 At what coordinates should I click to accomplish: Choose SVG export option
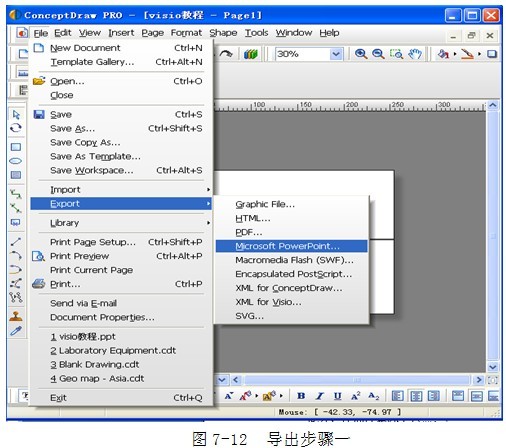[292, 316]
